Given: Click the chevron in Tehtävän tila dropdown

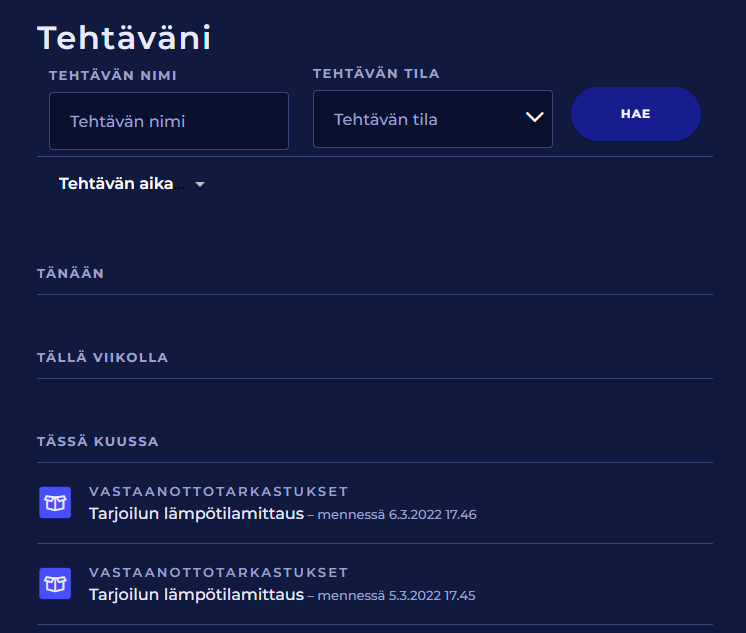Looking at the screenshot, I should [534, 119].
